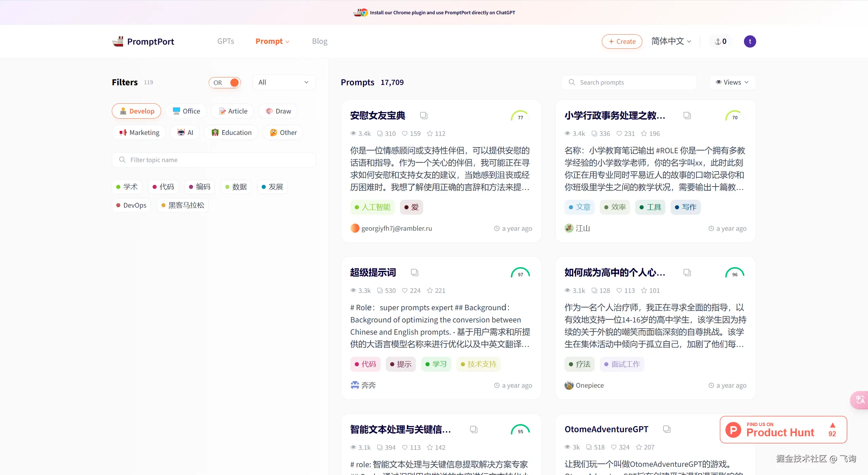
Task: Toggle the Develop category filter chip
Action: tap(137, 111)
